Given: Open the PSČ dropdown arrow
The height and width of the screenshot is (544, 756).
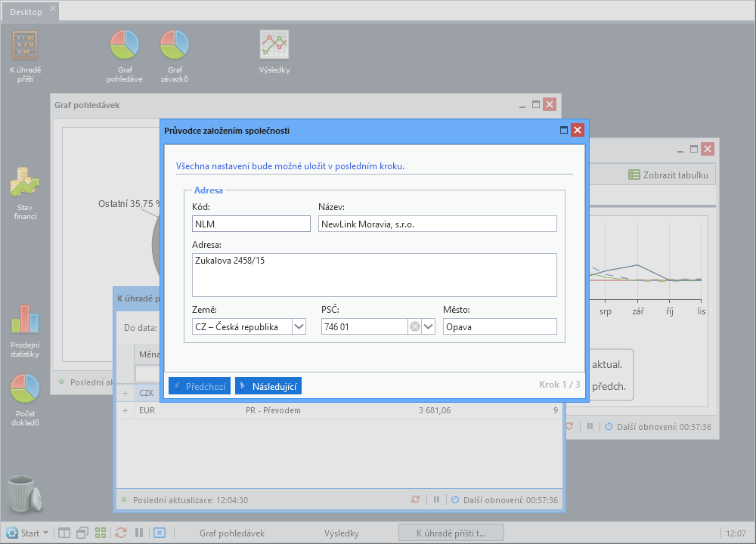Looking at the screenshot, I should pyautogui.click(x=429, y=326).
